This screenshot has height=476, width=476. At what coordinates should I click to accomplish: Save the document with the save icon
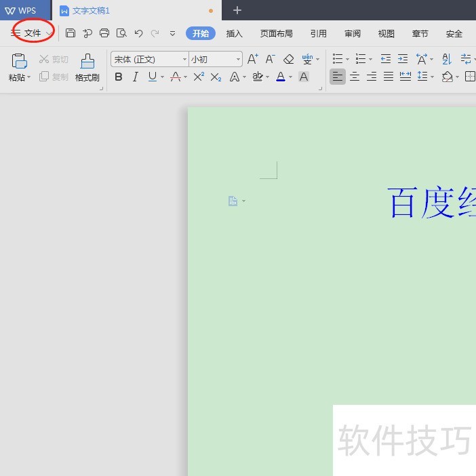(x=71, y=33)
